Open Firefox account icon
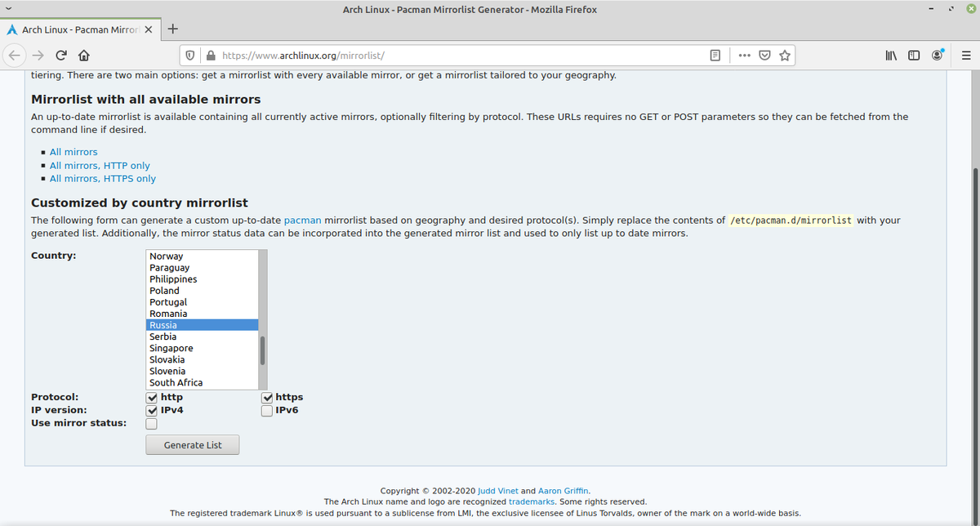980x526 pixels. [937, 56]
